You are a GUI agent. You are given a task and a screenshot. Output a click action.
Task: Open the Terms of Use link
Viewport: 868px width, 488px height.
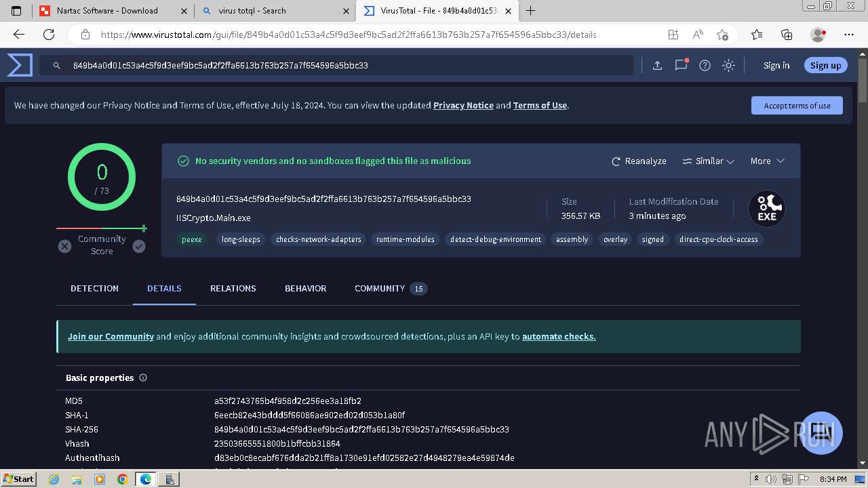540,106
